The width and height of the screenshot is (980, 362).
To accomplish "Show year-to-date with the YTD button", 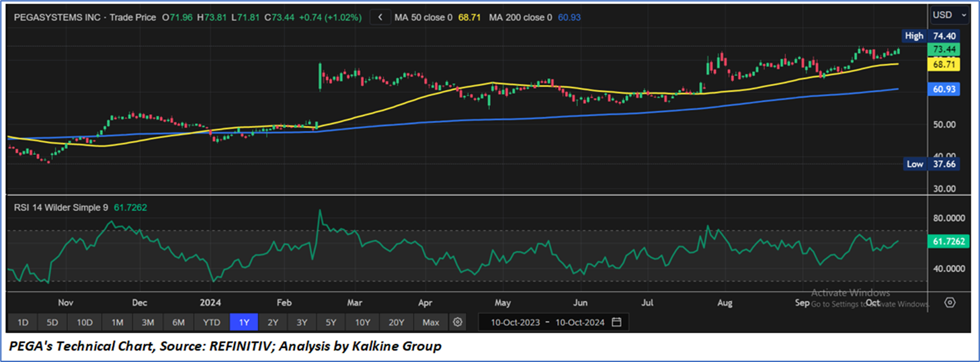I will 211,322.
